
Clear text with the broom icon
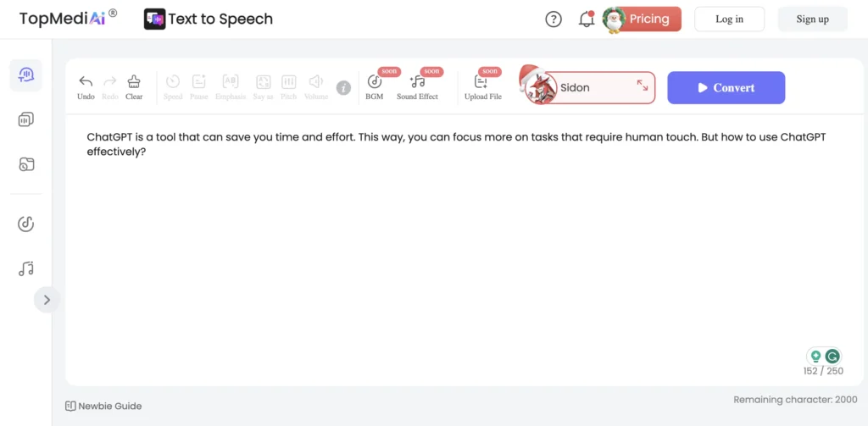click(x=134, y=82)
